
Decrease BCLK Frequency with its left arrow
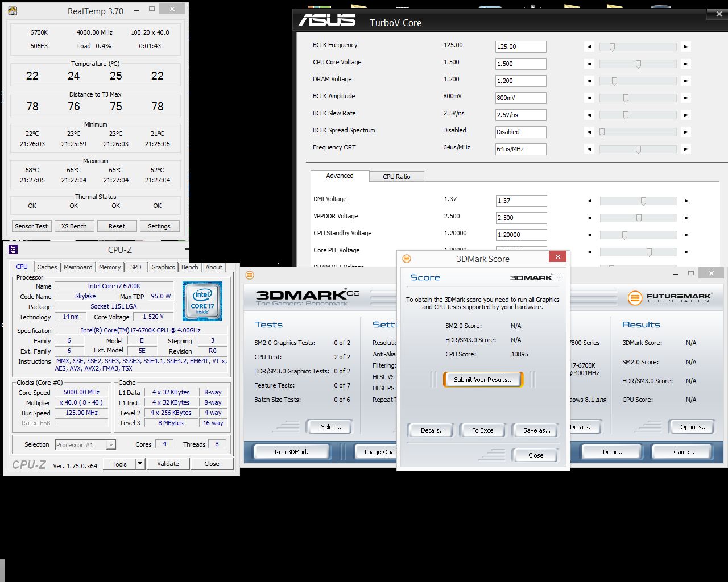pyautogui.click(x=589, y=47)
